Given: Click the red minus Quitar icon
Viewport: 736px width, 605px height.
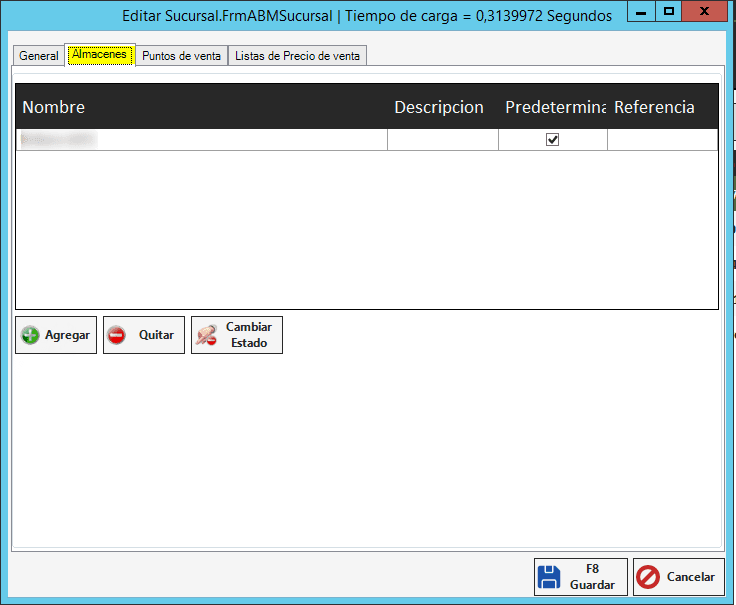Looking at the screenshot, I should point(117,336).
